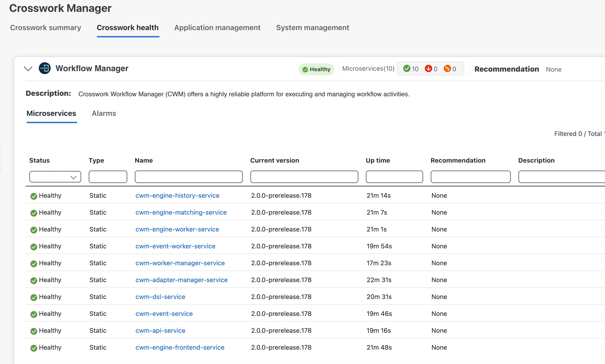
Task: Click the green Healthy status badge
Action: pyautogui.click(x=316, y=69)
